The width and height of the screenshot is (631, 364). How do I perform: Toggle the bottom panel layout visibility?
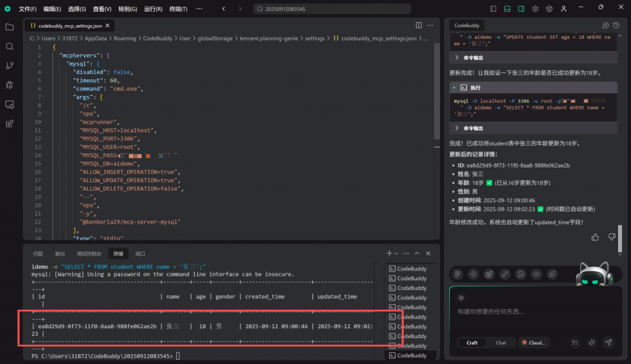click(507, 9)
